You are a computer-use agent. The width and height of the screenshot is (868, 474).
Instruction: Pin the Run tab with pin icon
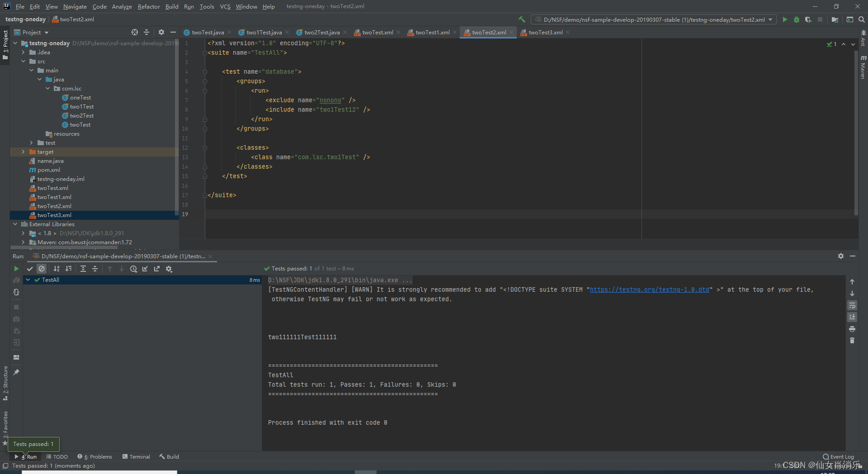coord(16,372)
